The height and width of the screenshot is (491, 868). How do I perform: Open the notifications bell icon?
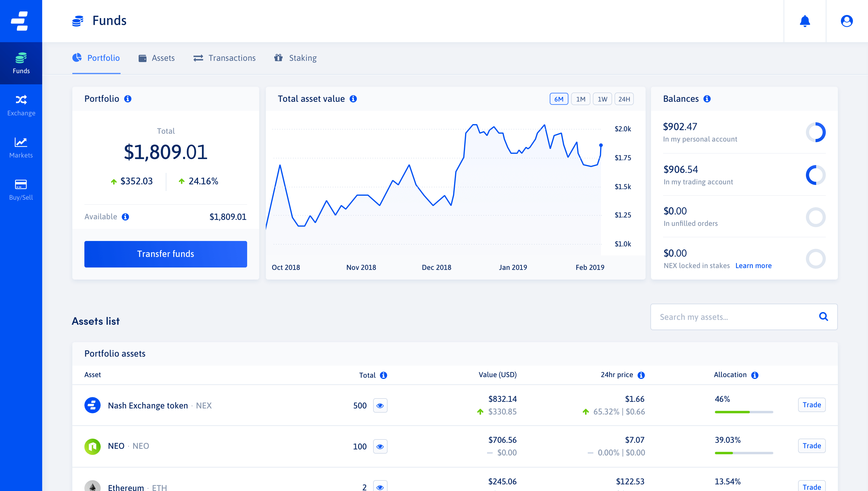click(x=805, y=21)
